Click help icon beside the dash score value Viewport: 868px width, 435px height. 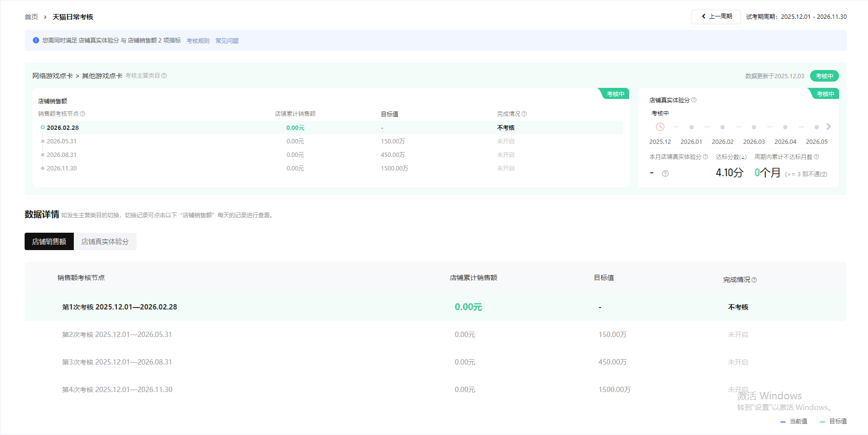point(665,174)
